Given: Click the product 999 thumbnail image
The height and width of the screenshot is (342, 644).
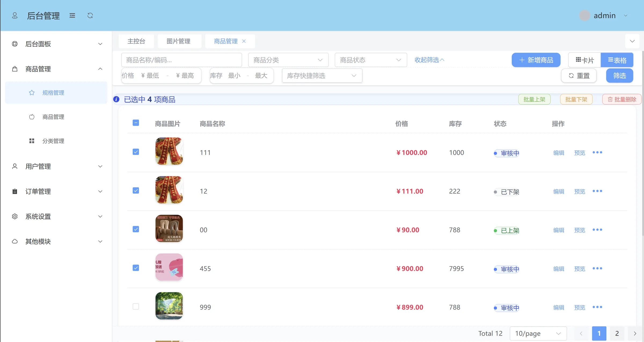Looking at the screenshot, I should pyautogui.click(x=169, y=306).
